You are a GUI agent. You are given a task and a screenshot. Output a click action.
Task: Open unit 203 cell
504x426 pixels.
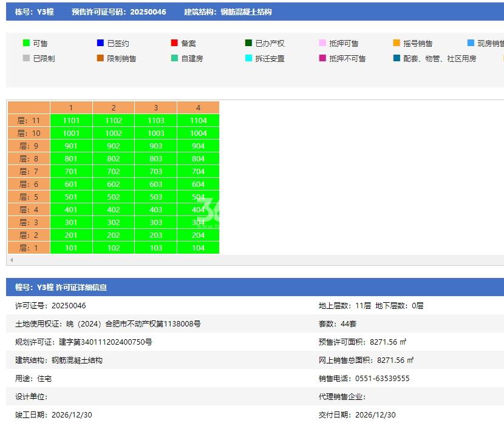[156, 235]
